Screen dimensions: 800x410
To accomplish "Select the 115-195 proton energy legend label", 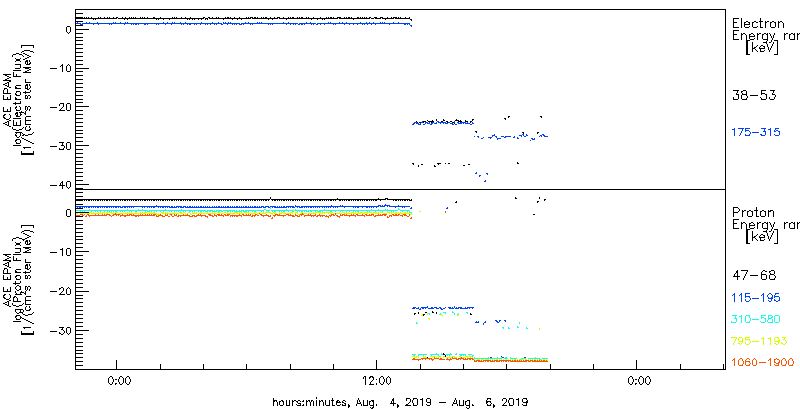I will click(x=756, y=298).
